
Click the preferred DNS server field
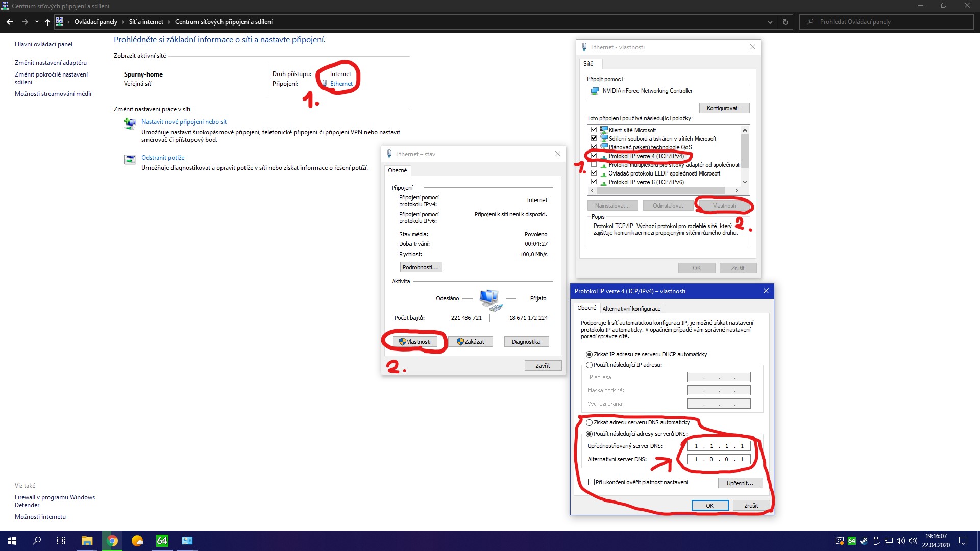(x=719, y=446)
